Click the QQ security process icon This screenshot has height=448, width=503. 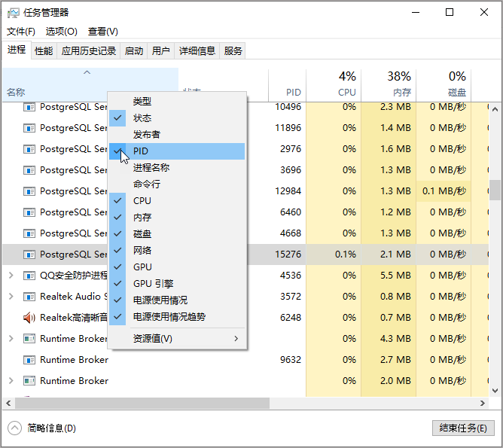point(29,276)
